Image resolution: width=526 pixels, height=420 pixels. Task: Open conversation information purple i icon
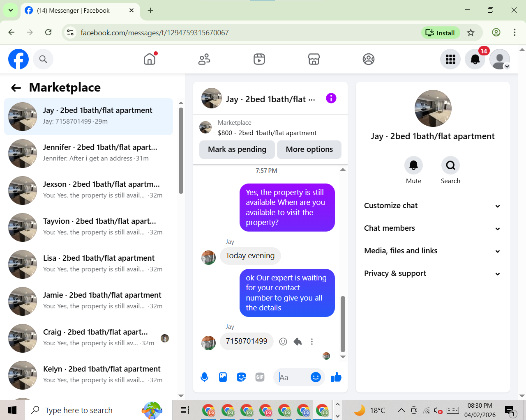tap(331, 98)
